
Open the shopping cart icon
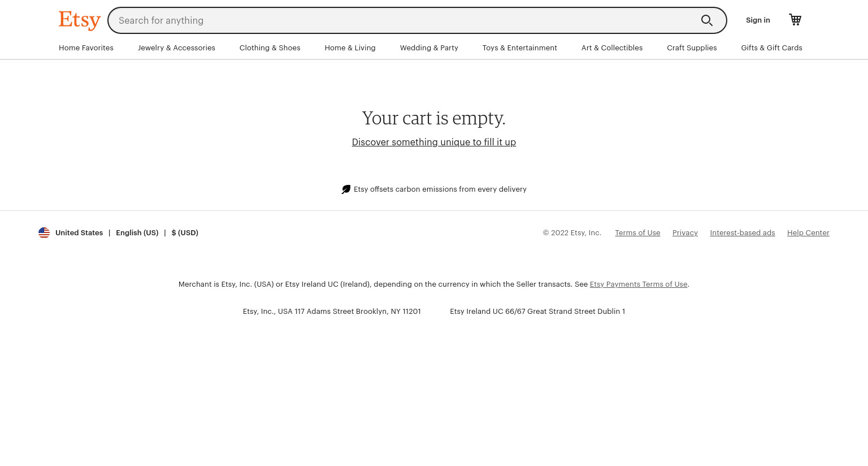tap(795, 20)
